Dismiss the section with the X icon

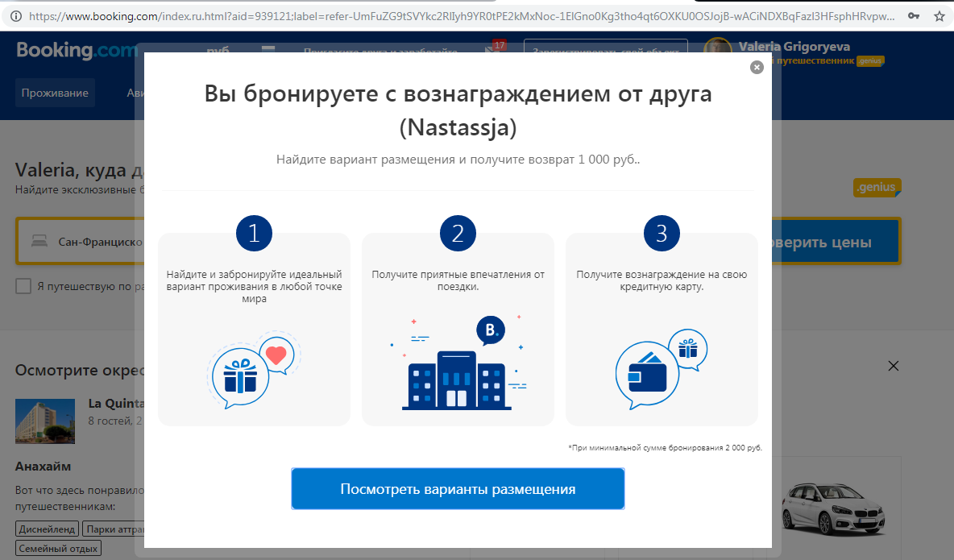(x=893, y=366)
